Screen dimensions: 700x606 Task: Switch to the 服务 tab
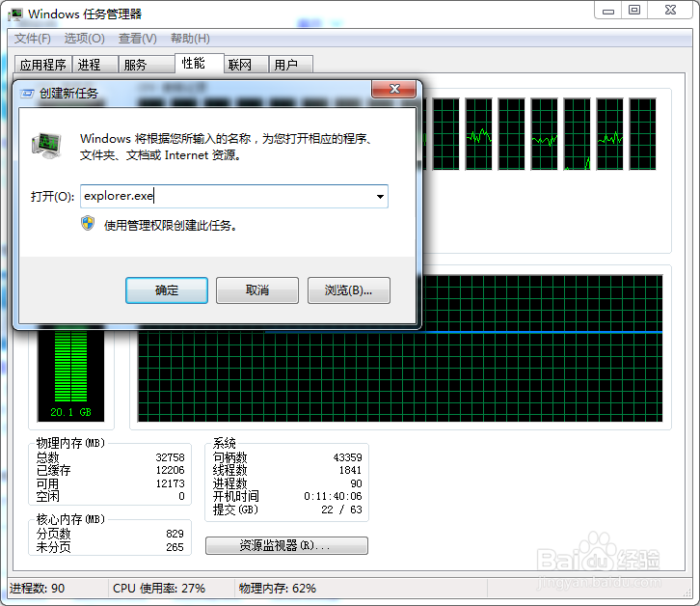pyautogui.click(x=147, y=65)
